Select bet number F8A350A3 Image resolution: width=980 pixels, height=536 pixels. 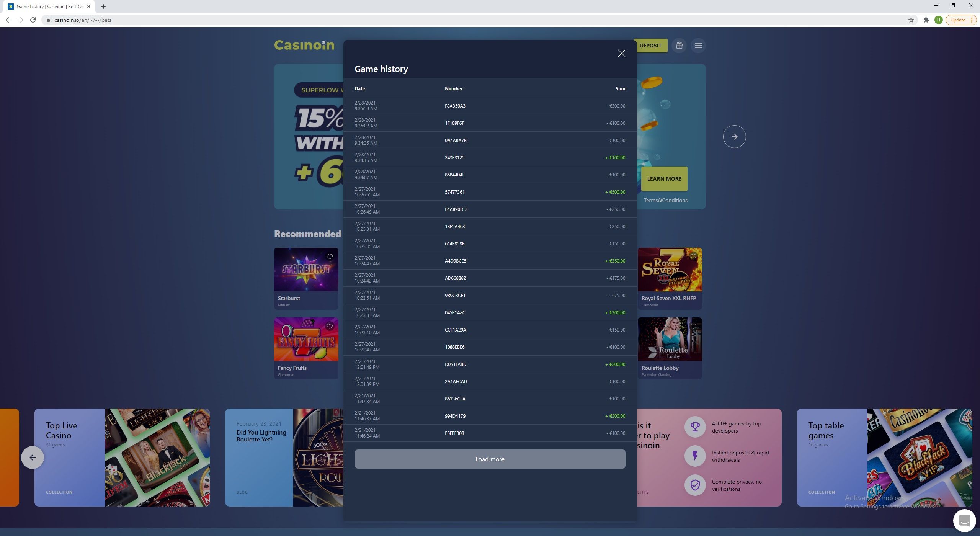(455, 106)
